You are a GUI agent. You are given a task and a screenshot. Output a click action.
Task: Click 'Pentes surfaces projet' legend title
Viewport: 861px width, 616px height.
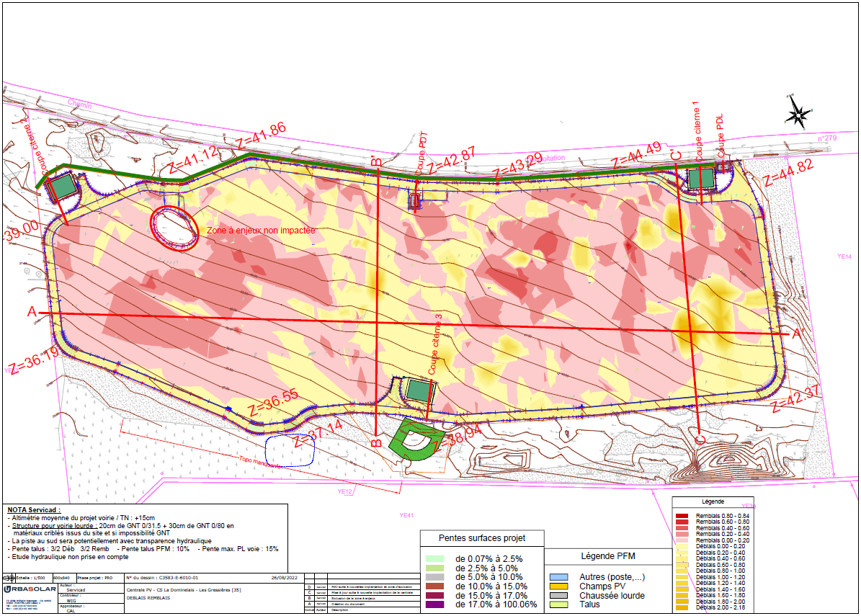(x=482, y=538)
